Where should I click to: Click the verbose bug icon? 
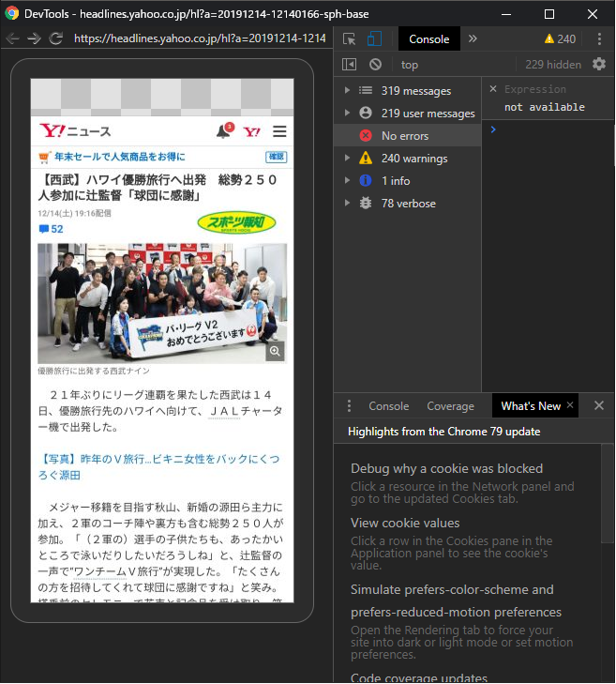pyautogui.click(x=366, y=203)
